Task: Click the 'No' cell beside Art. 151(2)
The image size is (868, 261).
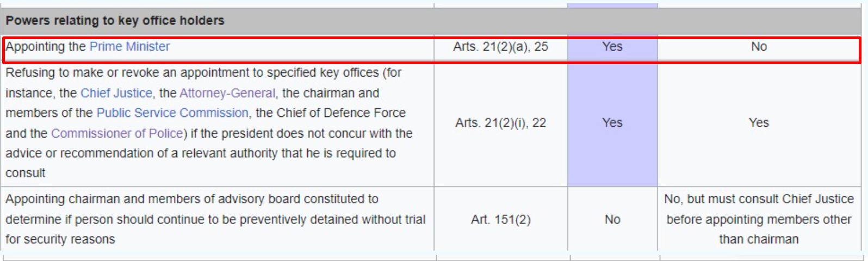Action: 612,219
